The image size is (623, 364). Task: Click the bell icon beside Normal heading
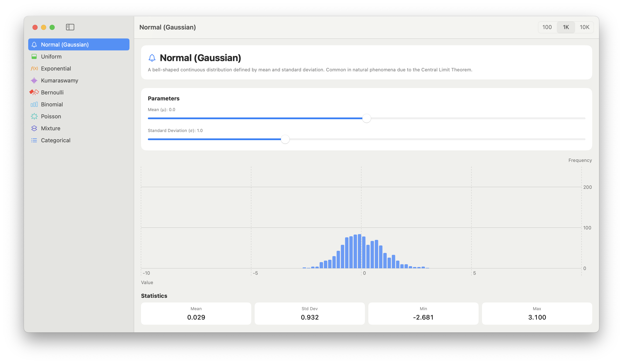pyautogui.click(x=152, y=58)
